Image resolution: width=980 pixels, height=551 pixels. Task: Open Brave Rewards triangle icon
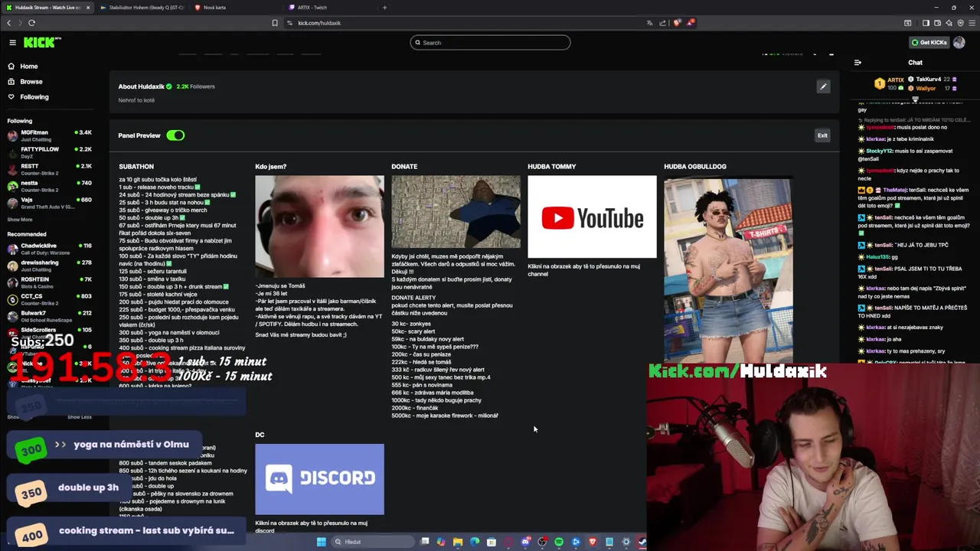[691, 23]
